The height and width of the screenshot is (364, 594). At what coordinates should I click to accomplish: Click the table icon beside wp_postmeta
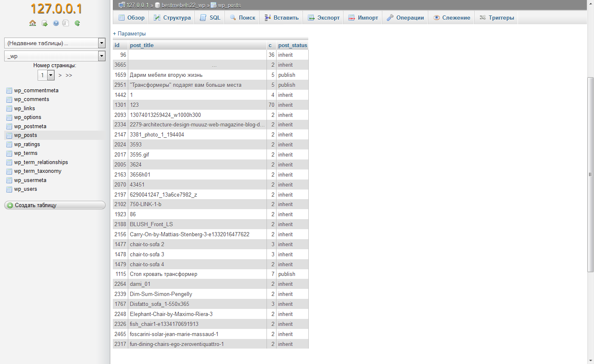(x=9, y=126)
